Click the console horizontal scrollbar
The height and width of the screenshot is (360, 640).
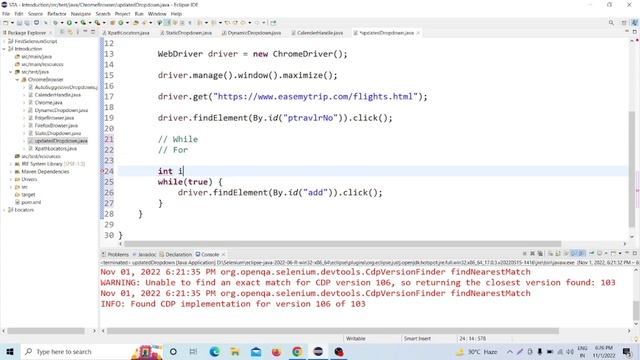[x=332, y=331]
